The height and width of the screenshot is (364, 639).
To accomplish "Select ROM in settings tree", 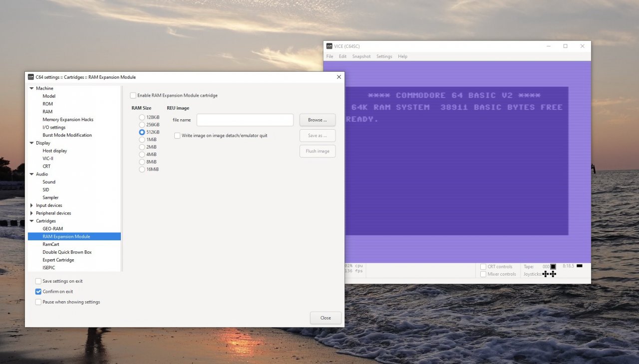I will pos(47,104).
